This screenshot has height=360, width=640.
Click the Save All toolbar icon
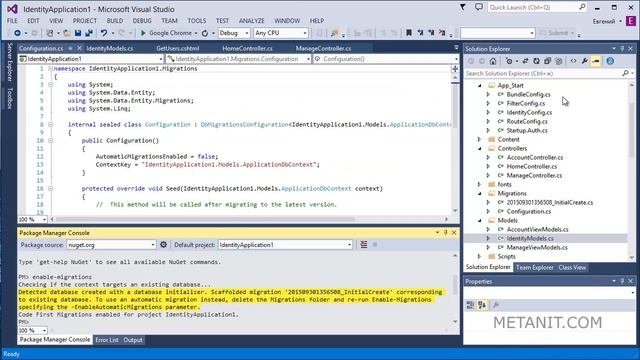tap(89, 33)
